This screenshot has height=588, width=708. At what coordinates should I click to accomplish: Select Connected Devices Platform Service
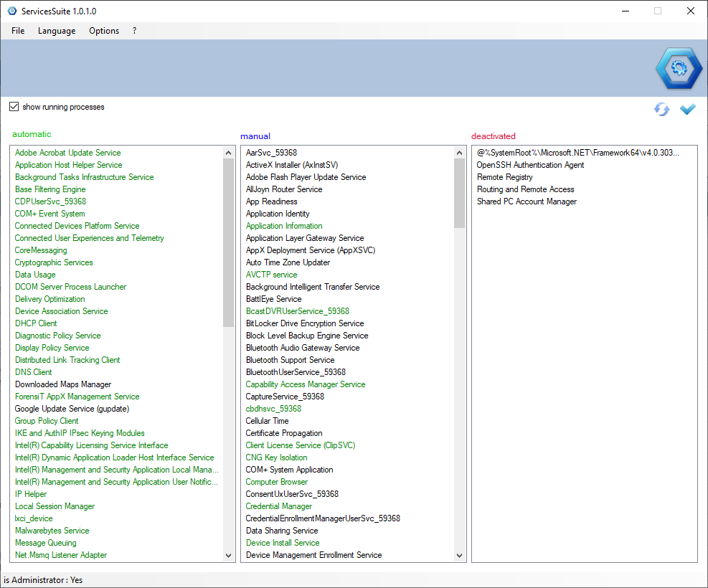click(x=77, y=226)
